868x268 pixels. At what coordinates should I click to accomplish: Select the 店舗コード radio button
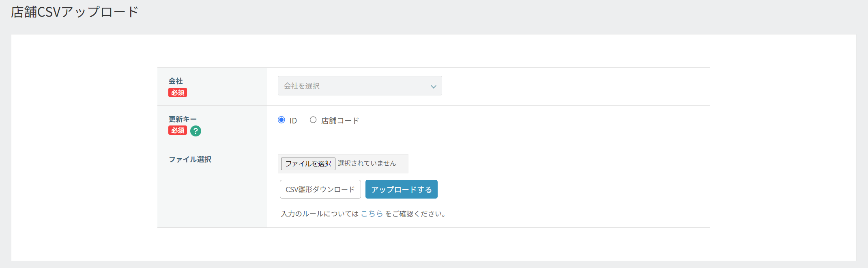pos(313,120)
